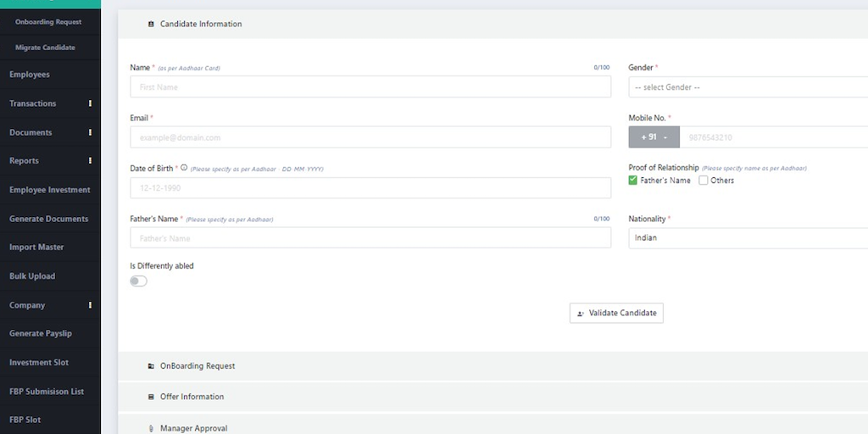The width and height of the screenshot is (868, 434).
Task: Open the Nationality dropdown showing Indian
Action: point(746,238)
